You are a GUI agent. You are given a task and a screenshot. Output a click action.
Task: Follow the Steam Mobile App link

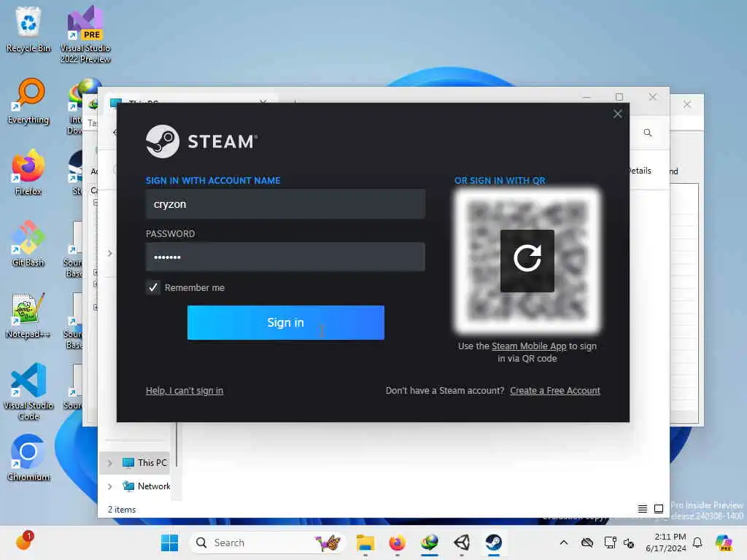pos(529,346)
